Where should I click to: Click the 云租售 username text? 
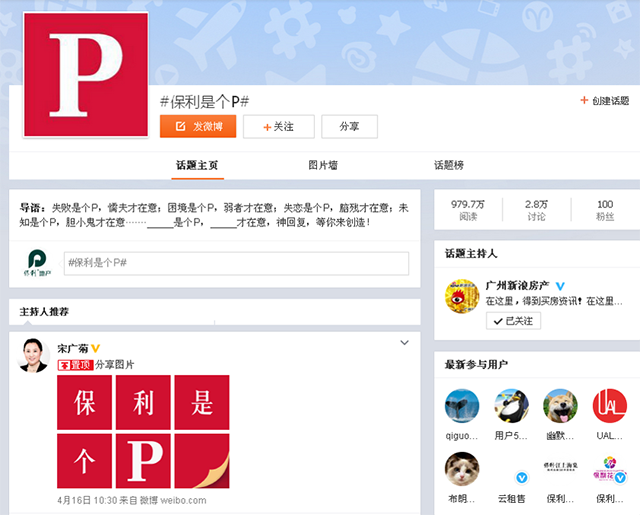coord(511,499)
